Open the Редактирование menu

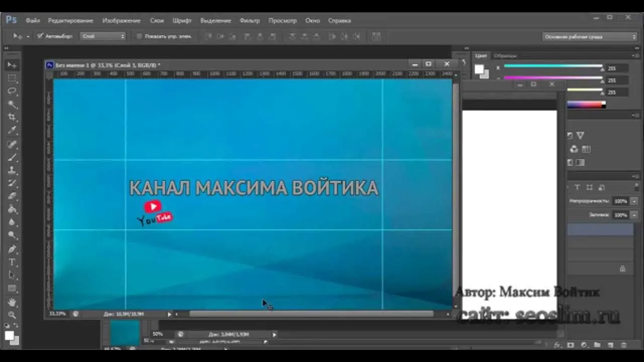coord(70,21)
